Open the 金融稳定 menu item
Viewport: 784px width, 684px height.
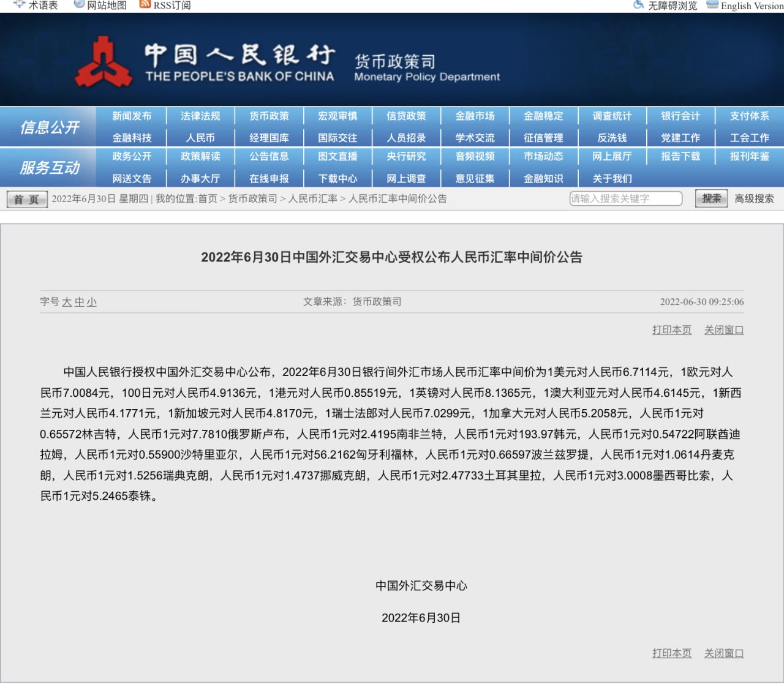click(x=543, y=116)
